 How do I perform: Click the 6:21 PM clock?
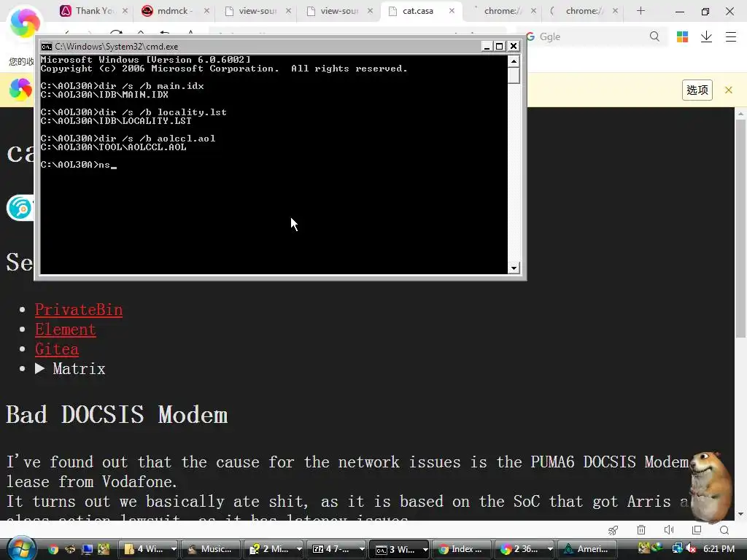[x=719, y=549]
